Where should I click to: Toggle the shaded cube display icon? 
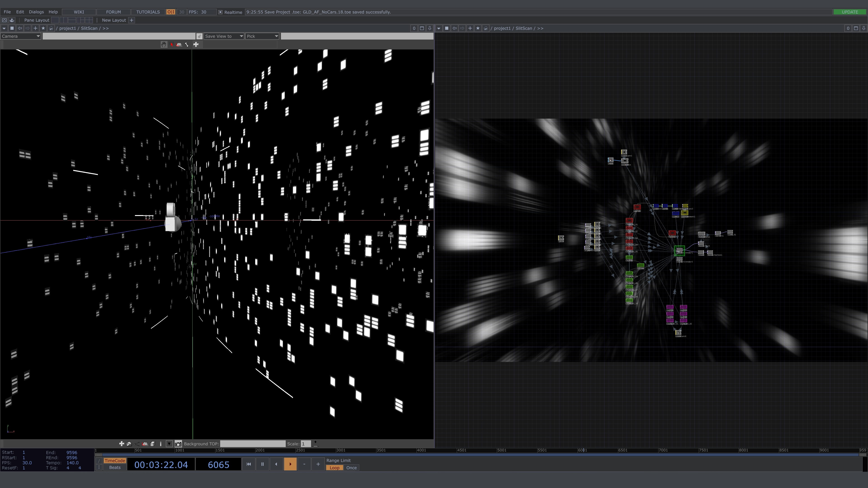coord(153,444)
